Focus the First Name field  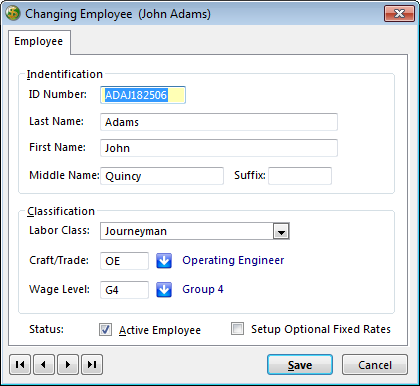pos(219,148)
